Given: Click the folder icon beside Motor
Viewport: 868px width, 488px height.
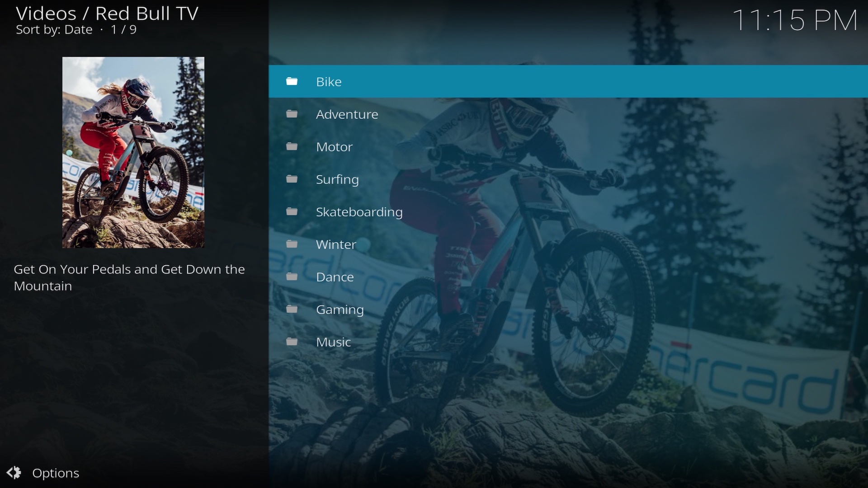Looking at the screenshot, I should pos(292,147).
